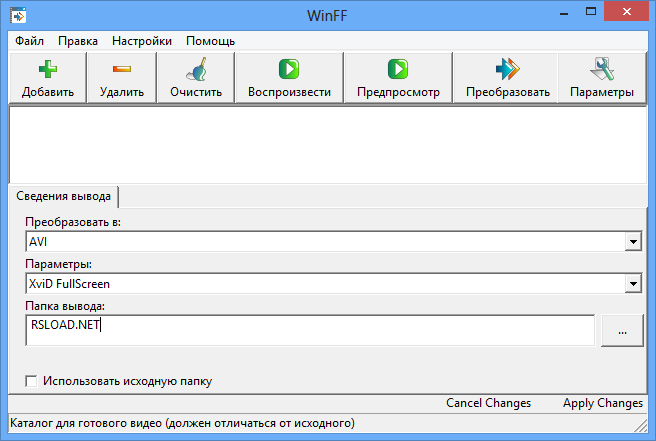Click the Добавить (Add) green plus button
Image resolution: width=656 pixels, height=441 pixels.
48,78
